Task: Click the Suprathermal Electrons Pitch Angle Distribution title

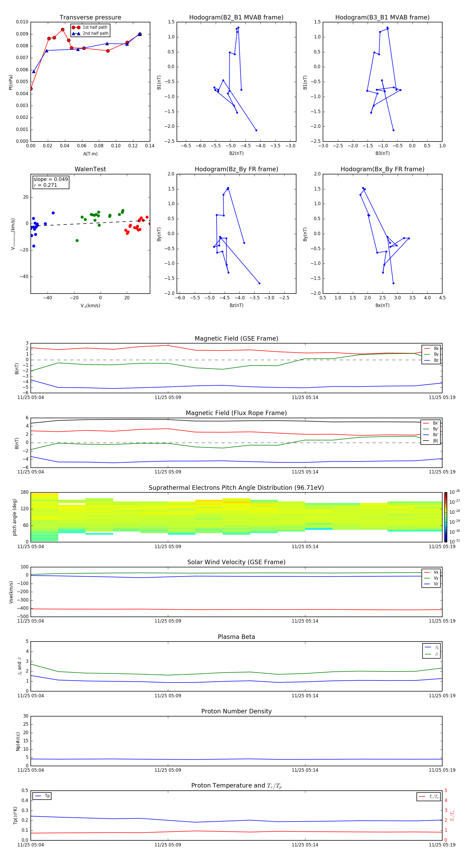Action: click(x=236, y=488)
